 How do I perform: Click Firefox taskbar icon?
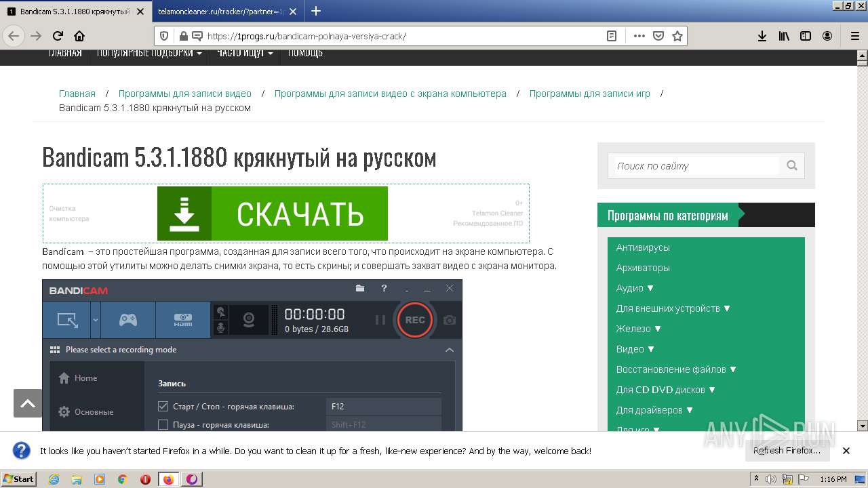(x=168, y=479)
